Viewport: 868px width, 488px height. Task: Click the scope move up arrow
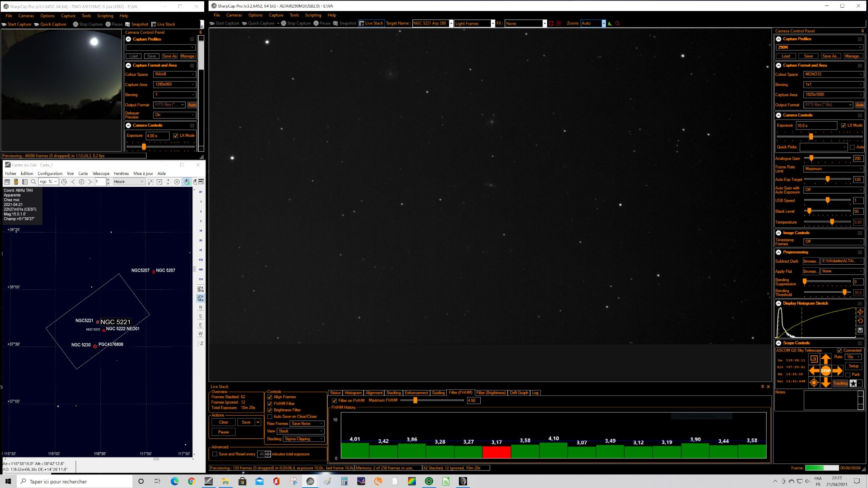click(826, 359)
